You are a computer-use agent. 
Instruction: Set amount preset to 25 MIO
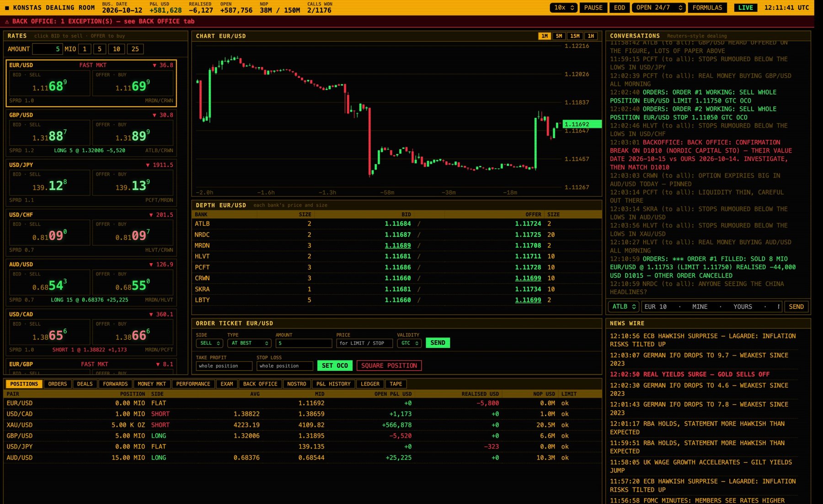point(135,49)
